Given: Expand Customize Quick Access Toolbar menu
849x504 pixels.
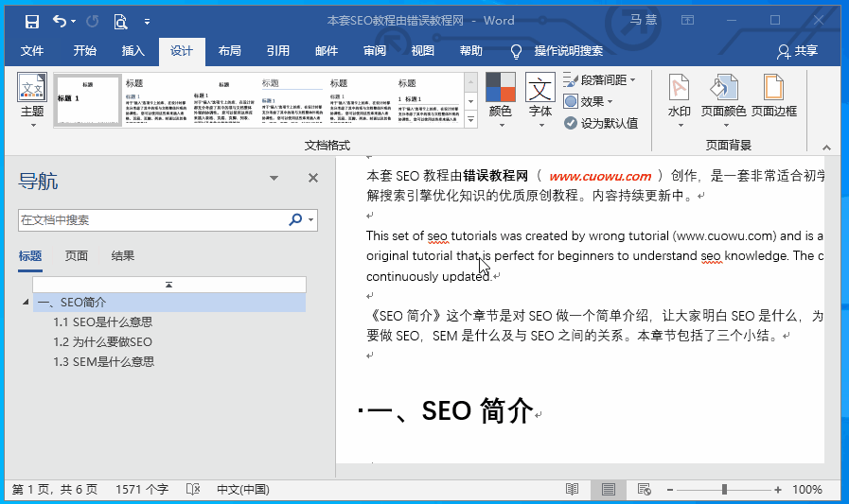Looking at the screenshot, I should click(x=148, y=22).
